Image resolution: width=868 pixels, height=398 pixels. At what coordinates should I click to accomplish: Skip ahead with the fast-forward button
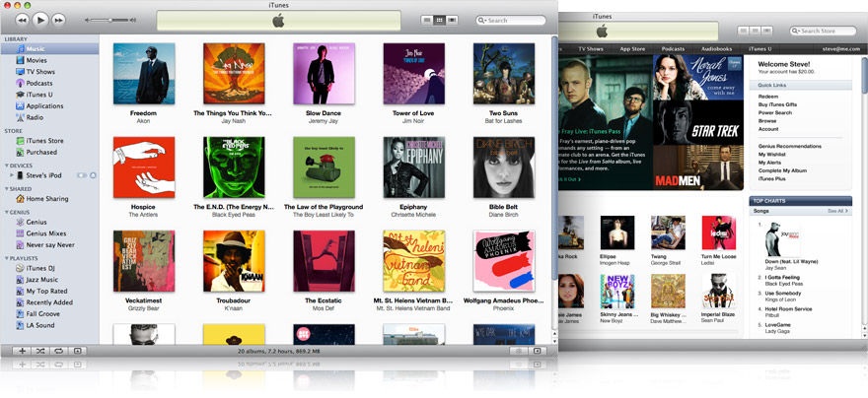(x=58, y=20)
